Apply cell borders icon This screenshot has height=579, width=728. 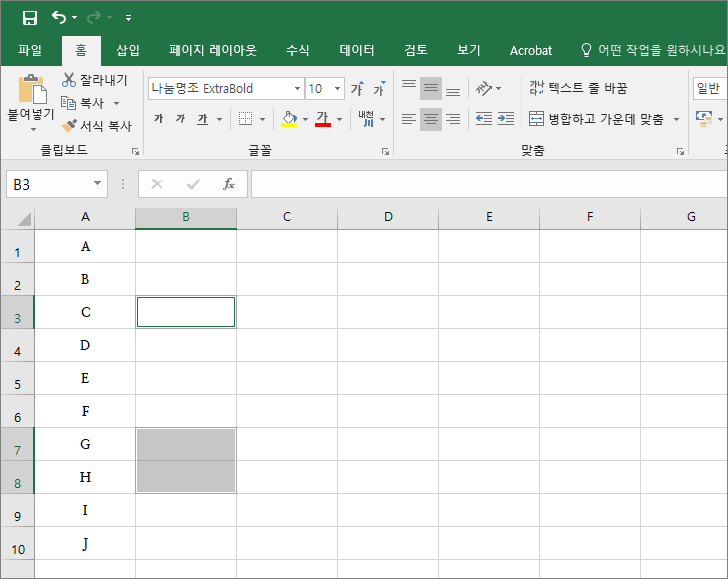point(246,119)
